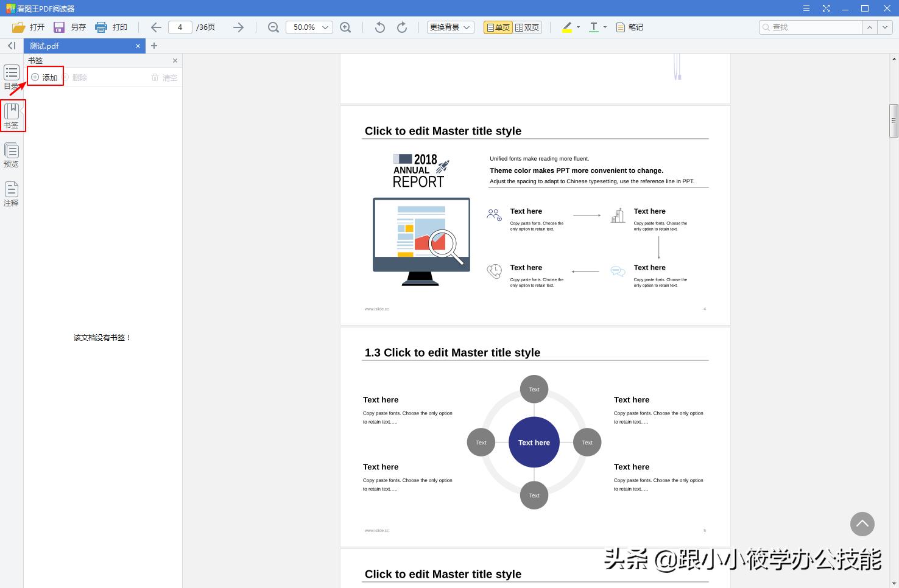Viewport: 899px width, 588px height.
Task: Open the 更换背景 background dropdown
Action: [x=449, y=27]
